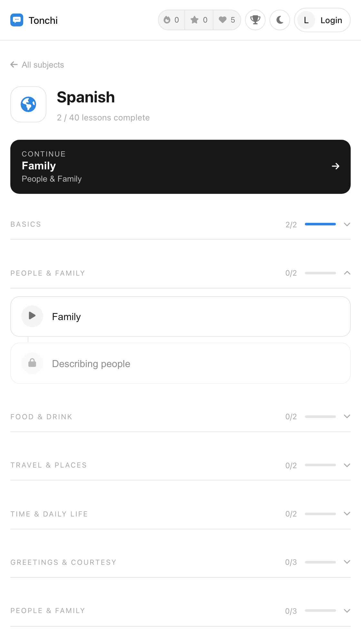
Task: Click the hearts lives counter
Action: tap(227, 20)
